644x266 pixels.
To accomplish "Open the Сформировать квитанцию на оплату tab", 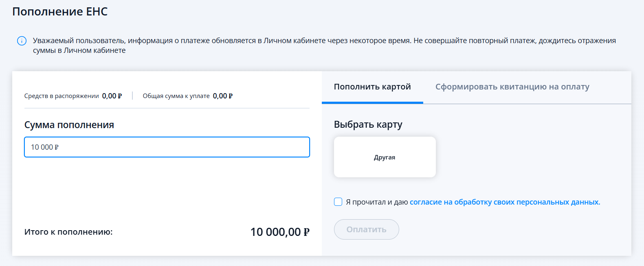I will coord(512,87).
